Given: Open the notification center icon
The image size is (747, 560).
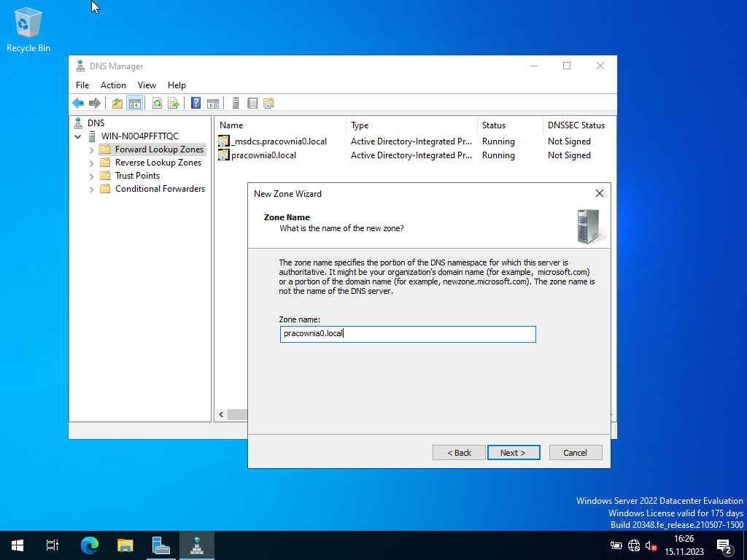Looking at the screenshot, I should 724,545.
